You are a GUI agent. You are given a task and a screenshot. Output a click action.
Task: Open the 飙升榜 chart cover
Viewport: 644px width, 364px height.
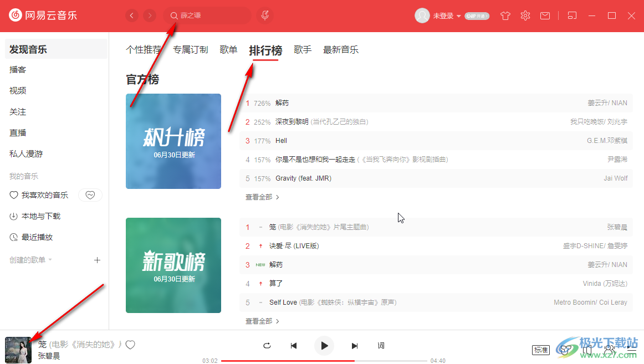(x=173, y=141)
